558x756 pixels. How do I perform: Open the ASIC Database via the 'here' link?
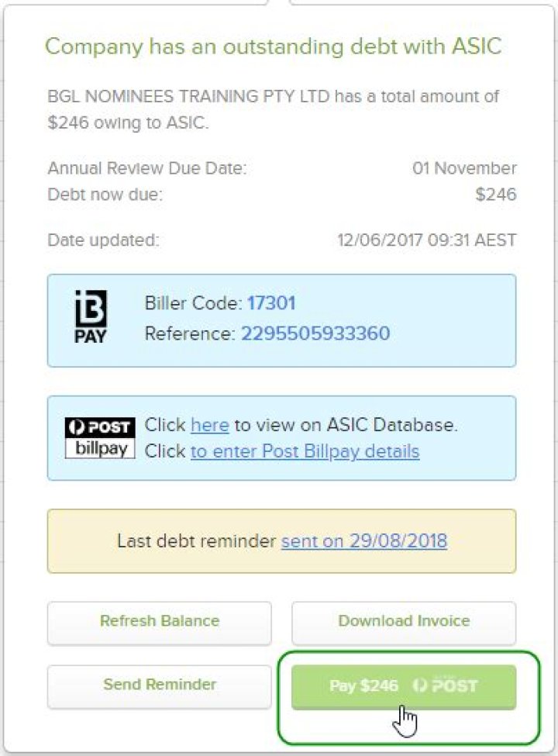coord(208,425)
